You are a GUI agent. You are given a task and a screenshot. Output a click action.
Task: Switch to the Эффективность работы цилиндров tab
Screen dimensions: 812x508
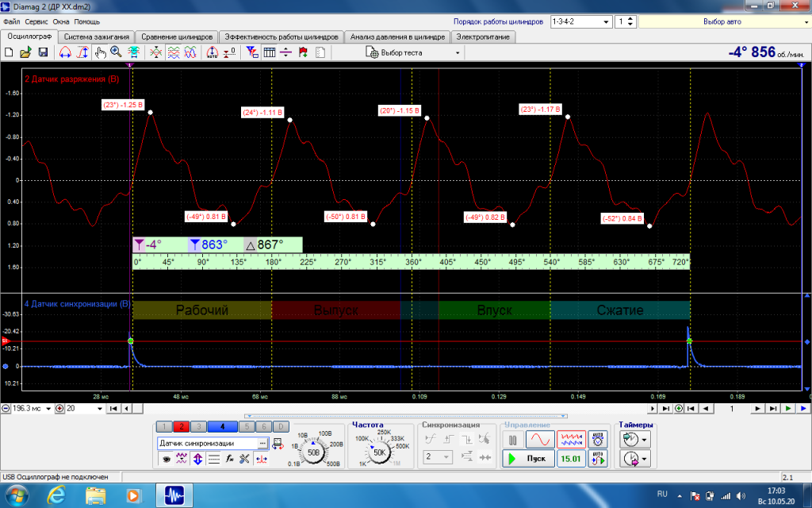282,37
